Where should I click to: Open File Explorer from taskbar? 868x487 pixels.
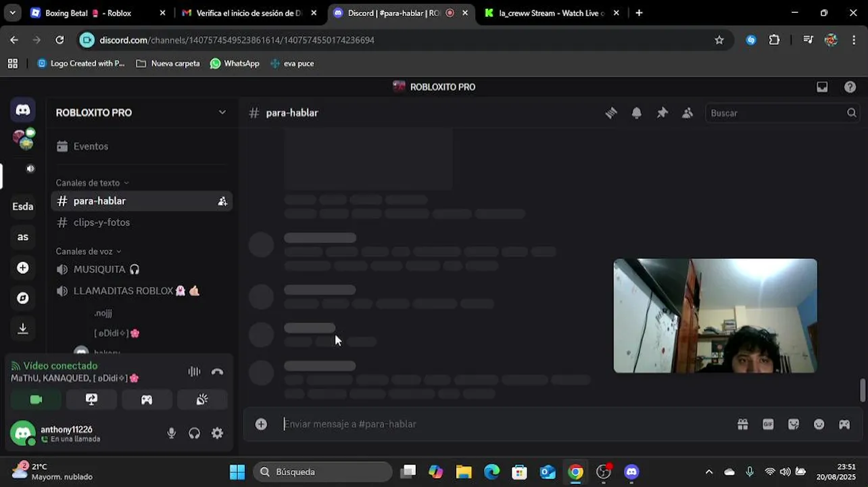464,472
